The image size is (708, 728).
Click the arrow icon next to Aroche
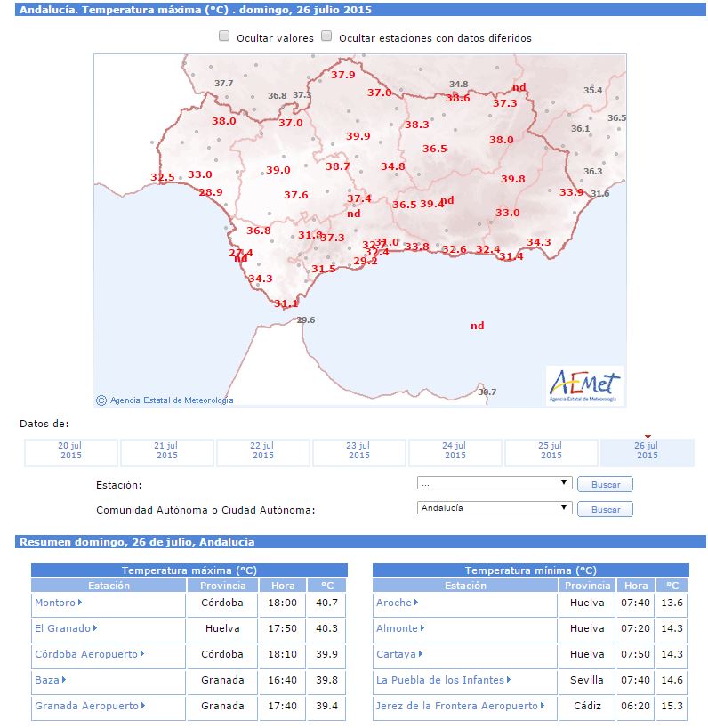pyautogui.click(x=416, y=603)
